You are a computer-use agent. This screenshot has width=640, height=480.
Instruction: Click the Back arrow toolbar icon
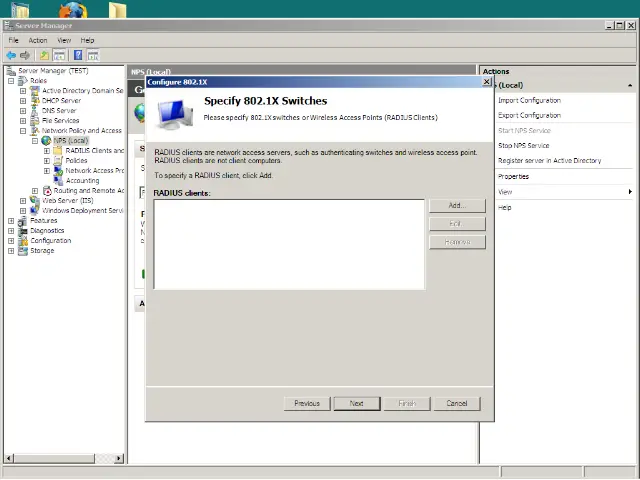(x=11, y=55)
